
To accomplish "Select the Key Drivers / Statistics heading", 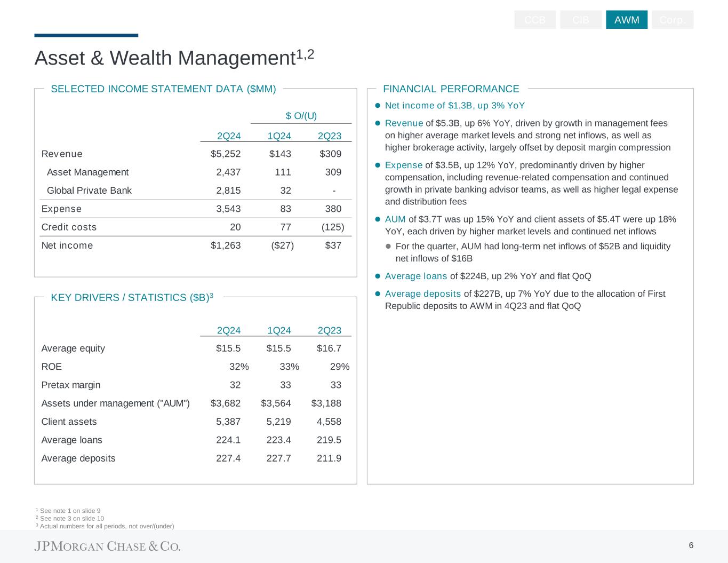I will [132, 297].
